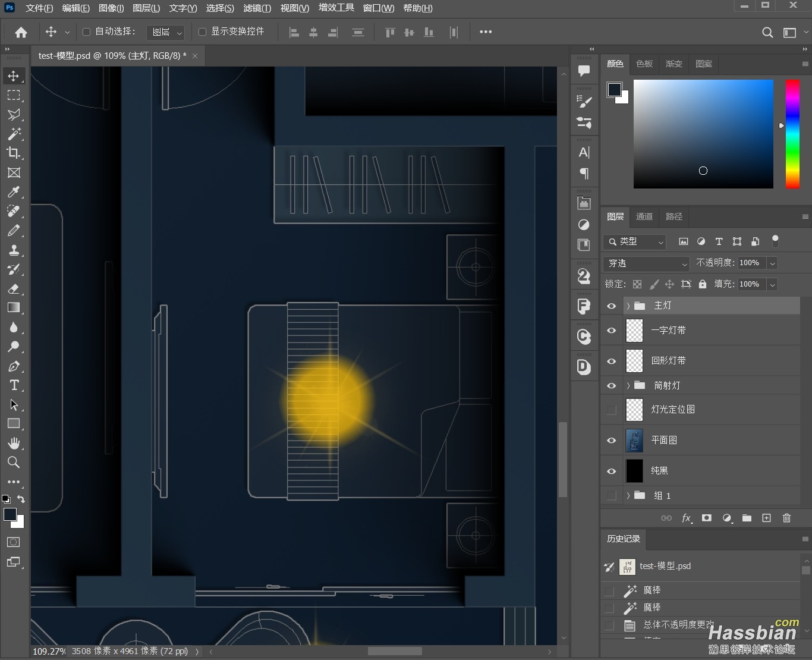Enable the 显示变换控件 checkbox
812x660 pixels.
pos(202,32)
